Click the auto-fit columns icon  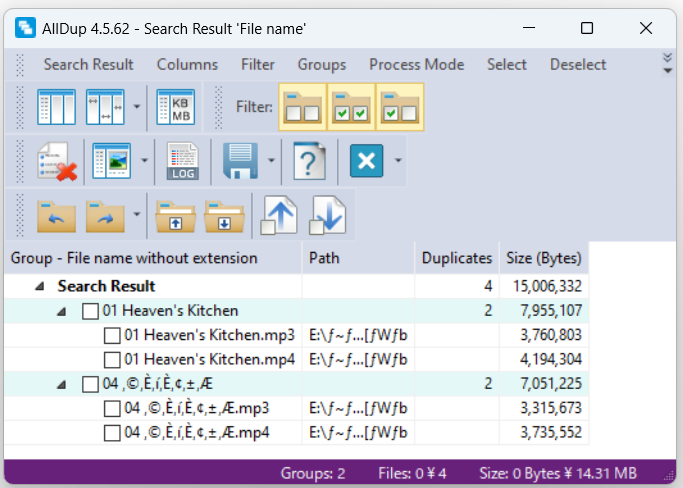(57, 107)
